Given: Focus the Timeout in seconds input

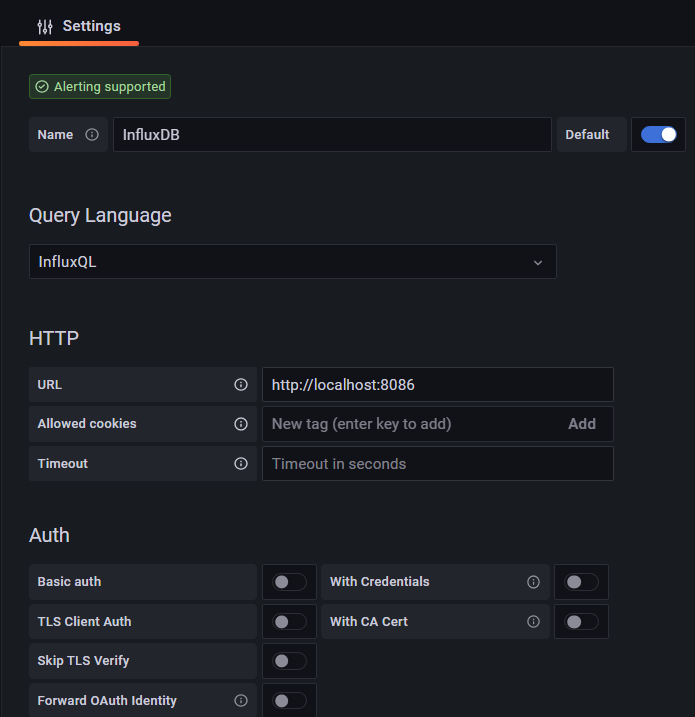Looking at the screenshot, I should pos(438,464).
